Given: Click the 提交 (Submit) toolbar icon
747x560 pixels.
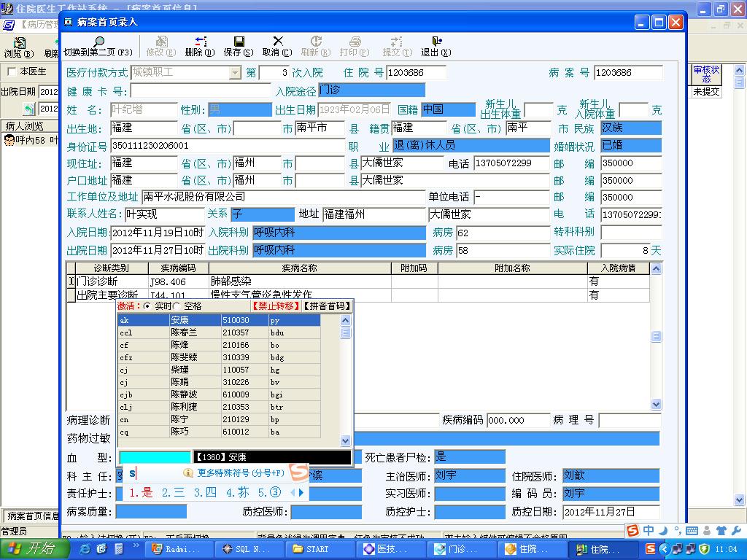Looking at the screenshot, I should click(x=396, y=42).
